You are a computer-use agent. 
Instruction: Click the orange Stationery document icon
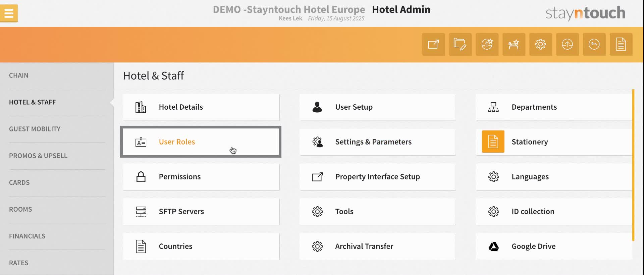493,142
